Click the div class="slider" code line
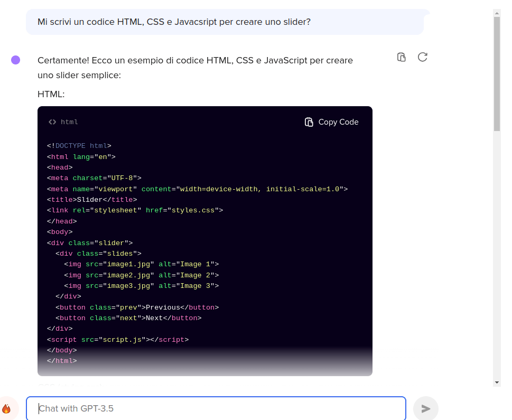 click(x=90, y=243)
